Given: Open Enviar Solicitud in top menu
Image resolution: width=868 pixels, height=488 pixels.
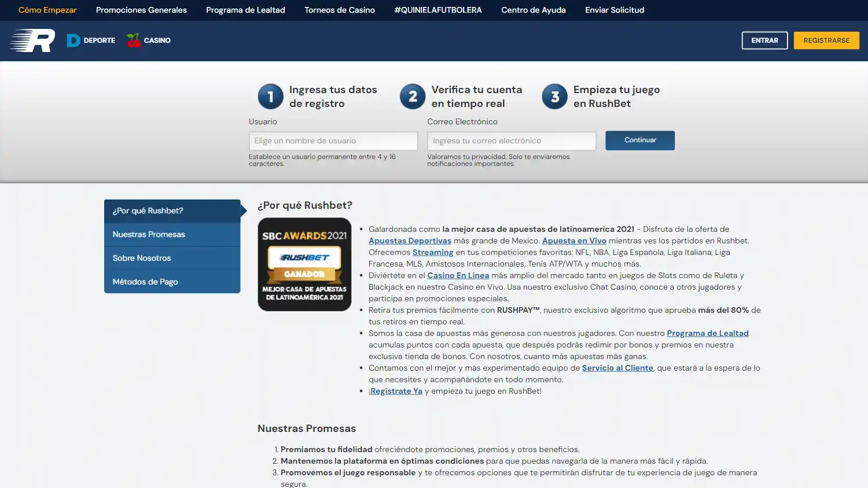Looking at the screenshot, I should coord(615,10).
